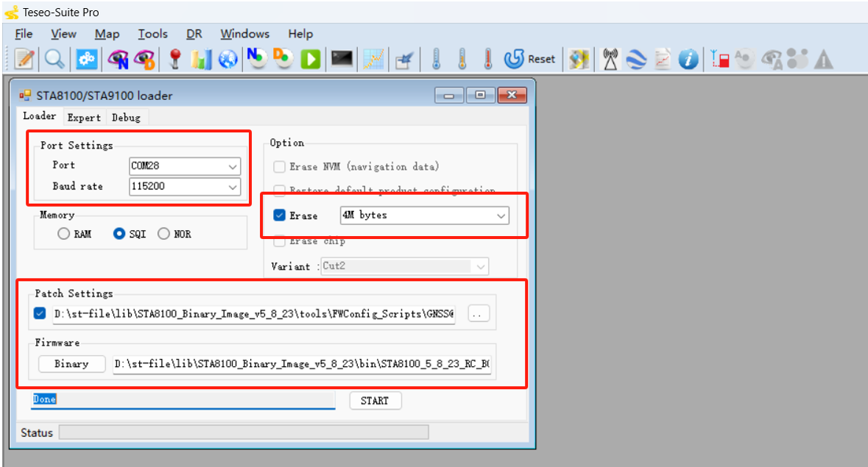Click the Reset toolbar button
The width and height of the screenshot is (868, 467).
(x=530, y=59)
